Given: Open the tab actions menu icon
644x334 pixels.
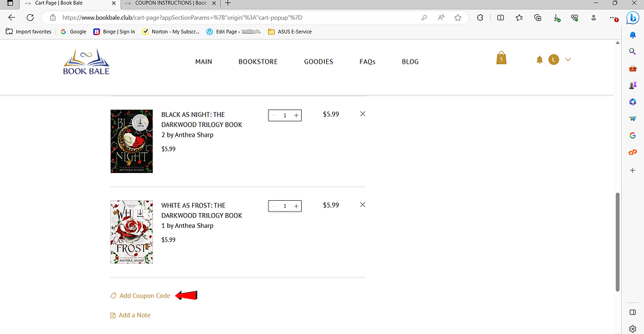Looking at the screenshot, I should click(10, 3).
